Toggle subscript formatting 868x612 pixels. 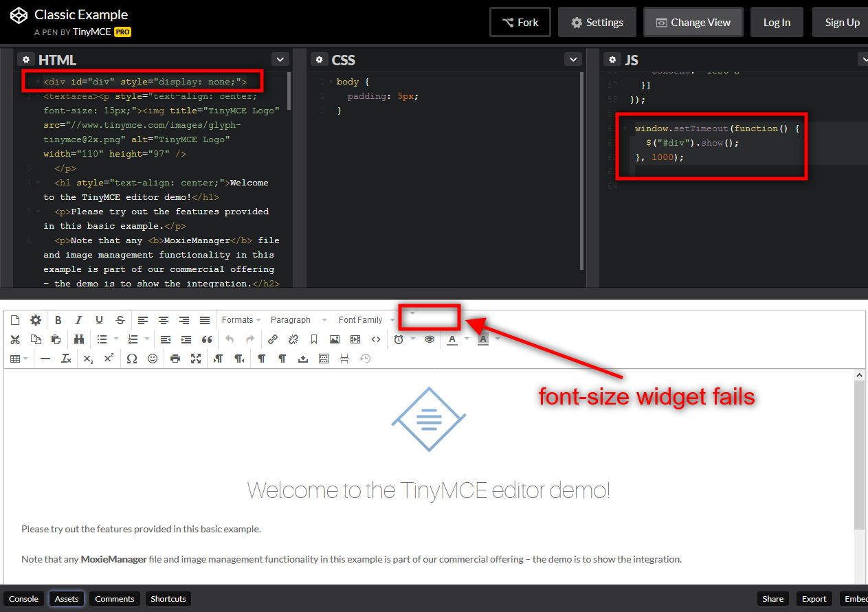[x=88, y=359]
